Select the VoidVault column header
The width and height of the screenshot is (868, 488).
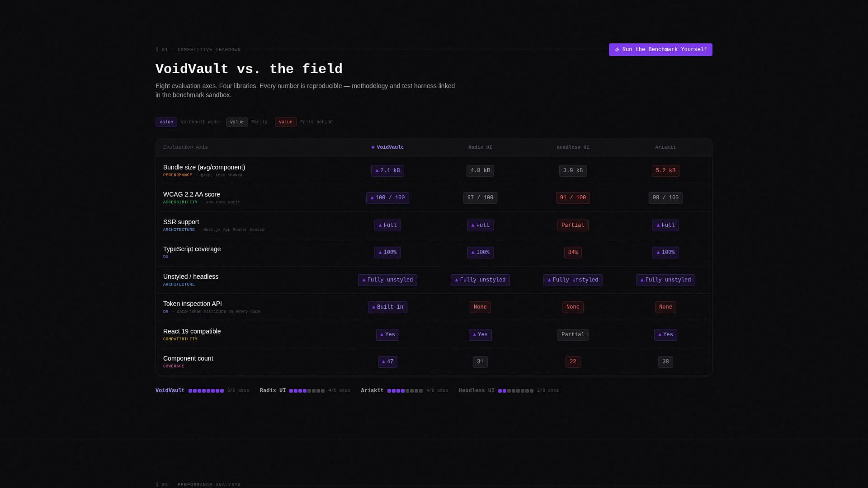click(387, 147)
